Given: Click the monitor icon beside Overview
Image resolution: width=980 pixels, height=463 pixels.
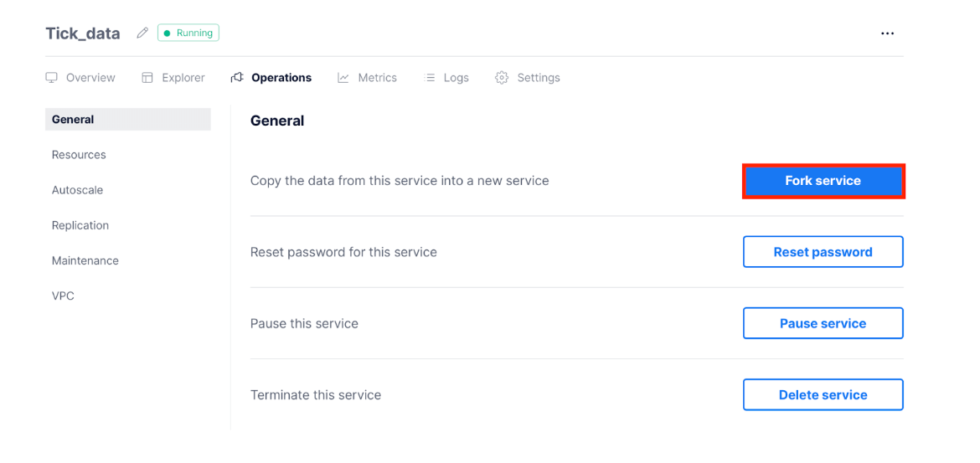Looking at the screenshot, I should 52,78.
